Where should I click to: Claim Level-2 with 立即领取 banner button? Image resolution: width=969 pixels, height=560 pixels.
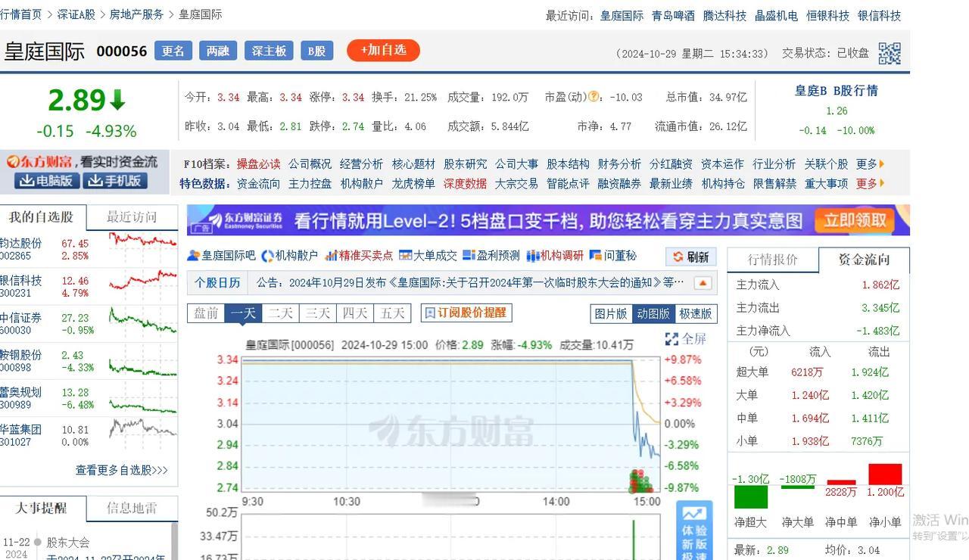(855, 220)
